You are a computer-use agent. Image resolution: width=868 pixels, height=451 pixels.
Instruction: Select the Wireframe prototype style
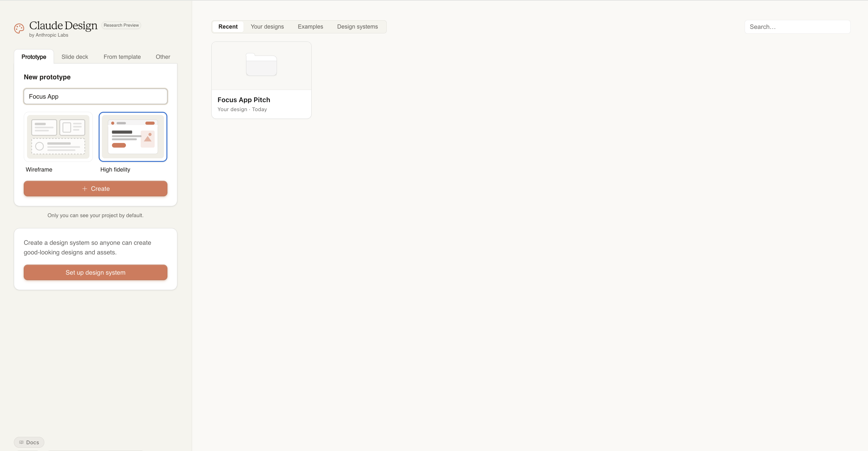click(58, 137)
